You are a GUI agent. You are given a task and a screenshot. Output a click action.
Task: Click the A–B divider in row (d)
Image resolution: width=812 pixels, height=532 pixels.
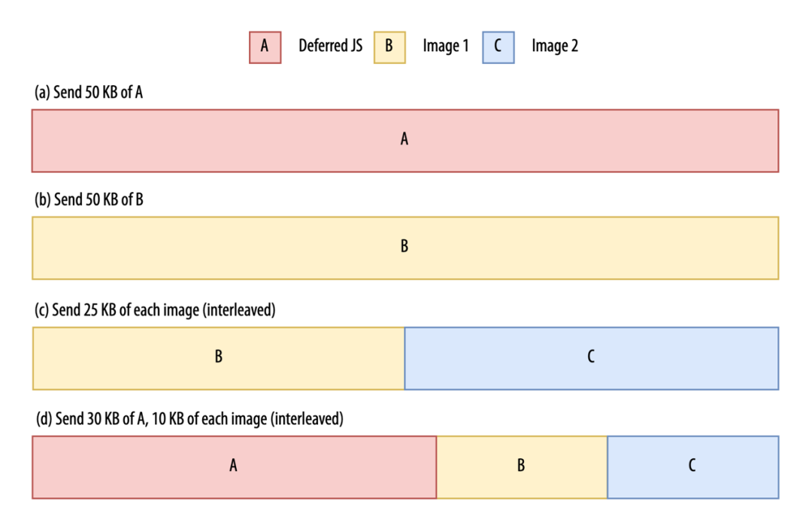pos(436,467)
